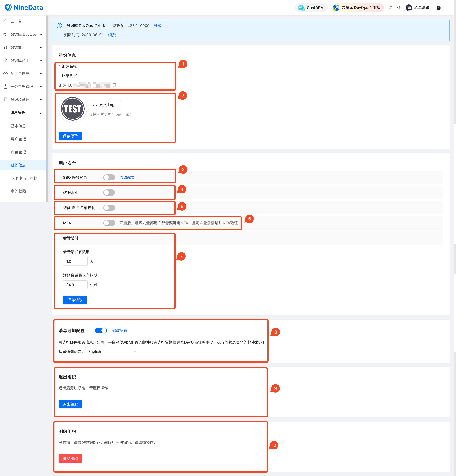Expand 数据库 DevOps sidebar menu
The height and width of the screenshot is (476, 456).
point(23,35)
